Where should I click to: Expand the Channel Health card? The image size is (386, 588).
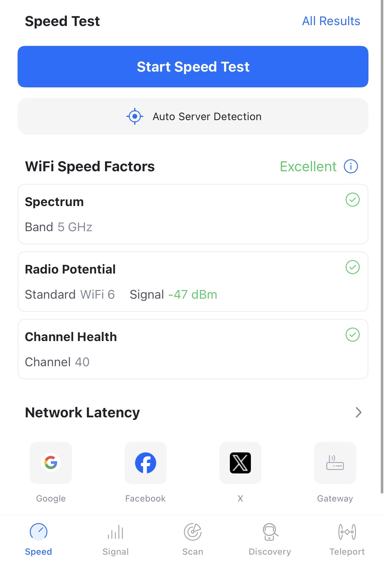pos(193,349)
